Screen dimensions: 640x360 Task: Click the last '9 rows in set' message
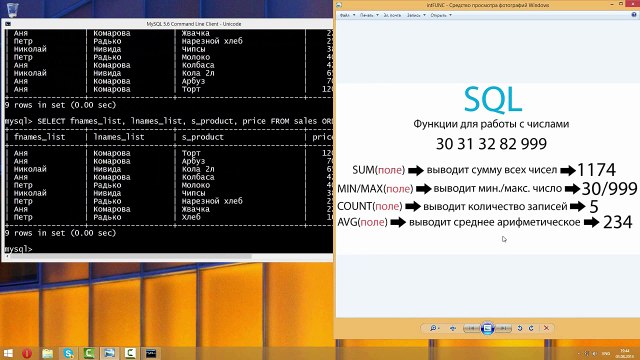pos(60,233)
